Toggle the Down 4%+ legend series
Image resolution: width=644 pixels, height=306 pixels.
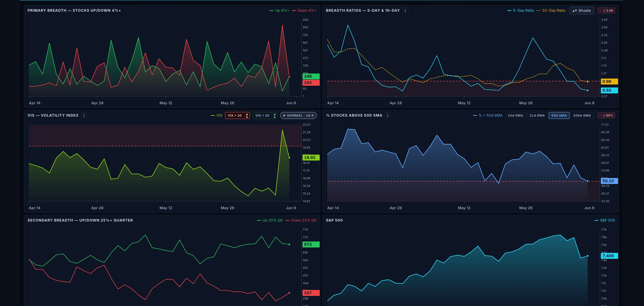[x=304, y=11]
